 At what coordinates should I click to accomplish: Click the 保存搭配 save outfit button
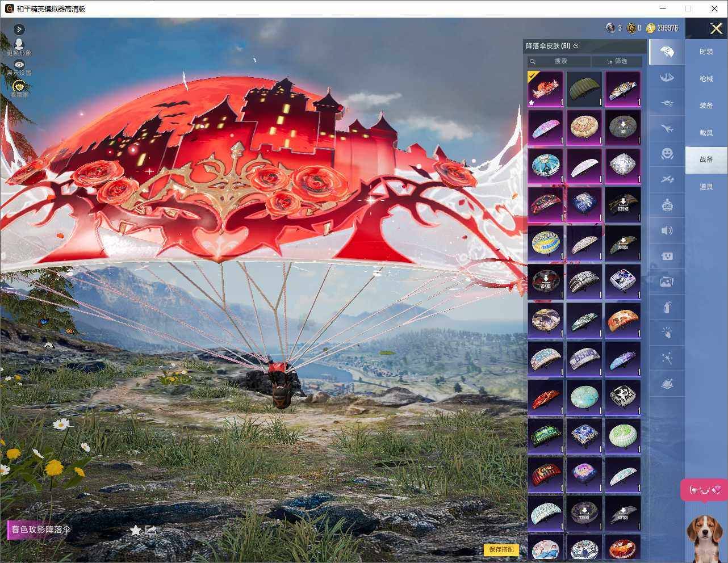point(501,549)
